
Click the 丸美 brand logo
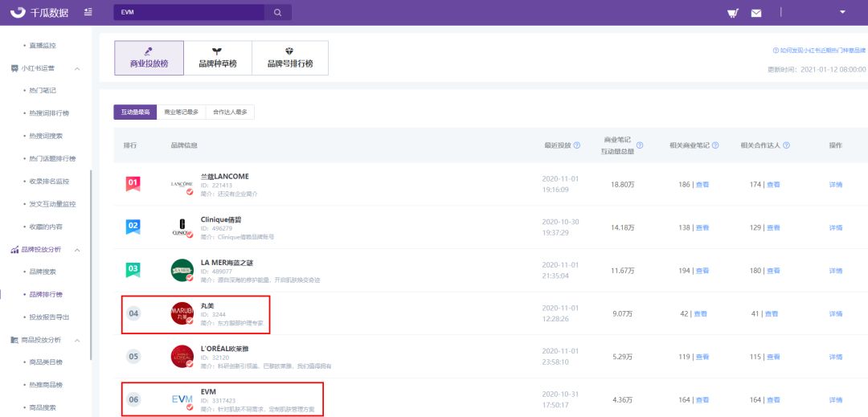point(182,313)
